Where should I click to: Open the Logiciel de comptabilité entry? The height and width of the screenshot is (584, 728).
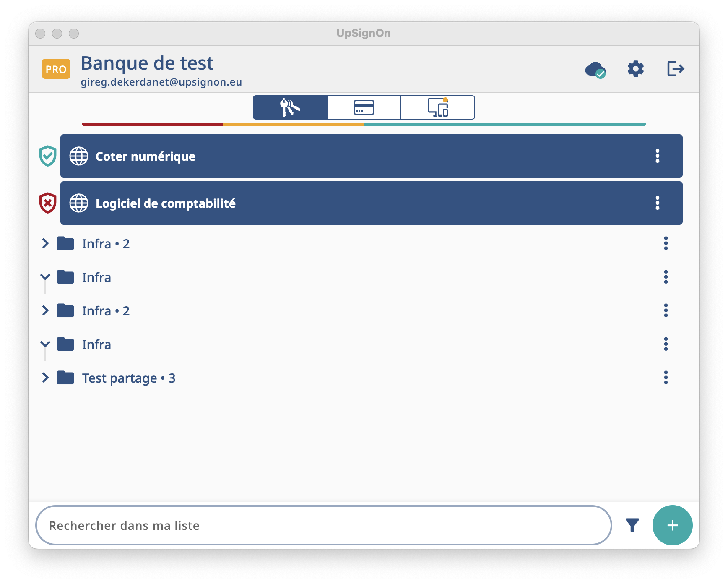tap(335, 203)
